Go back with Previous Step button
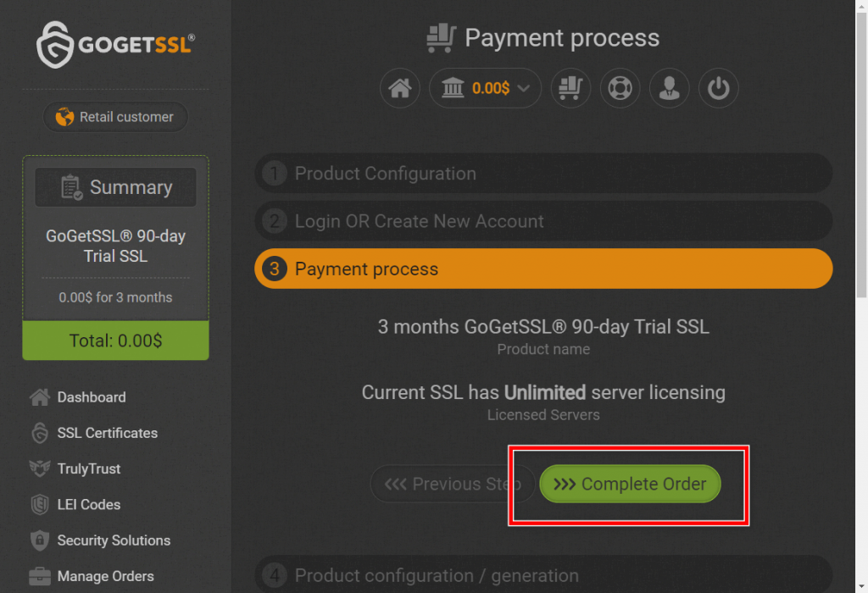This screenshot has width=868, height=593. coord(453,484)
